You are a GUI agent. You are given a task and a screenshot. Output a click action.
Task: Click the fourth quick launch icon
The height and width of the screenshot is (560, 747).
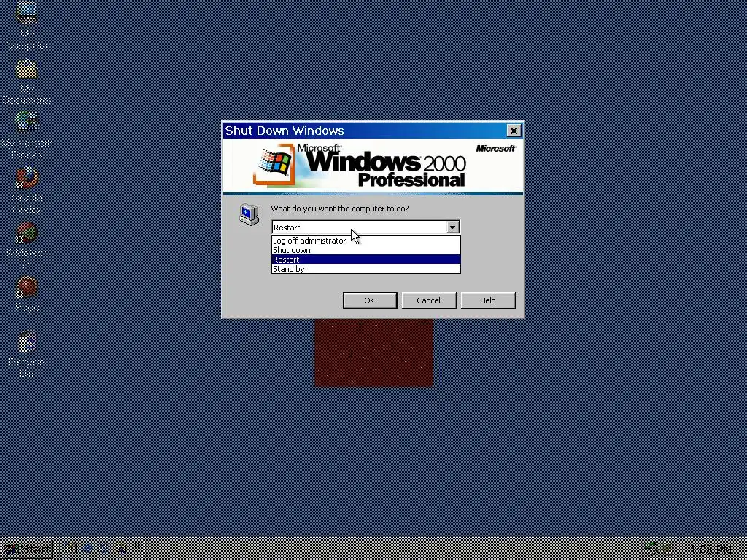point(121,548)
